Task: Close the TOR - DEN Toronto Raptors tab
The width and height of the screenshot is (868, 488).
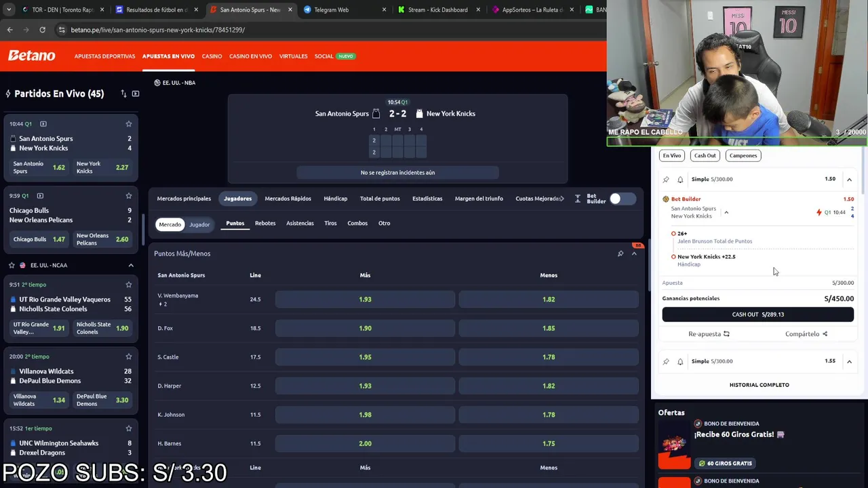Action: pyautogui.click(x=102, y=9)
